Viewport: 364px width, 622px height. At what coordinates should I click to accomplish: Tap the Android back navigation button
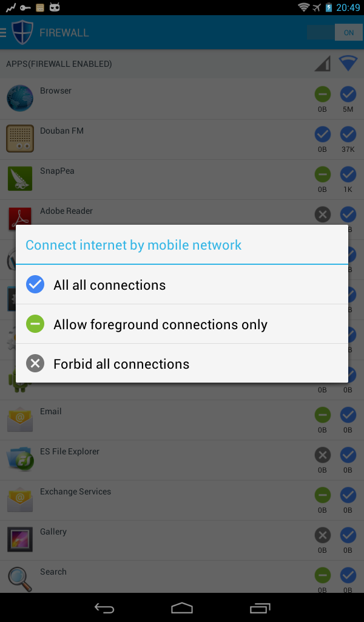click(x=104, y=607)
